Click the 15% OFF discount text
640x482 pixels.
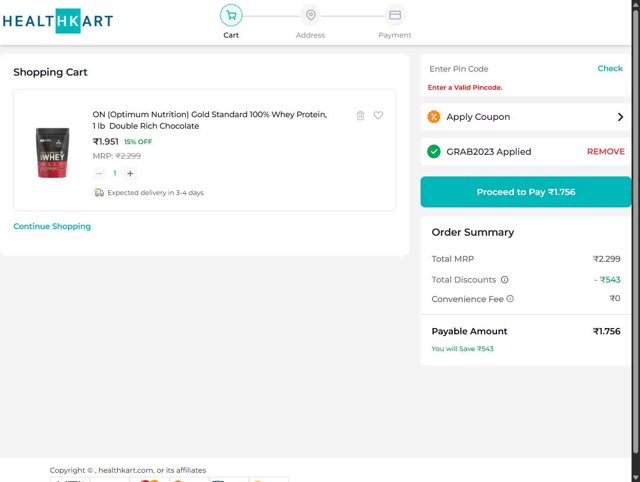coord(138,142)
